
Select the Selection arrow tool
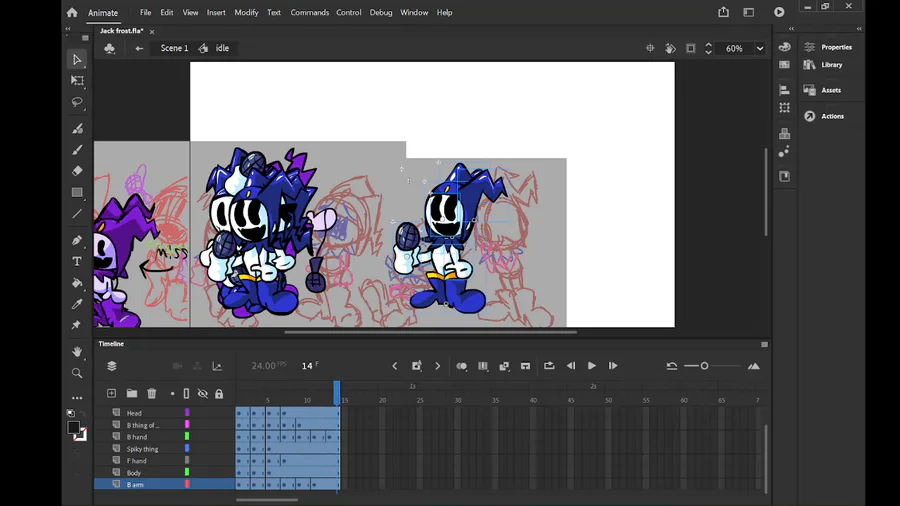click(77, 60)
